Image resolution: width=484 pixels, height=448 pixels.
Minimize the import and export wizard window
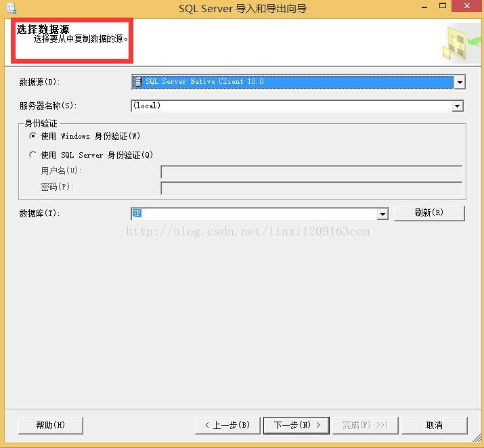coord(424,7)
